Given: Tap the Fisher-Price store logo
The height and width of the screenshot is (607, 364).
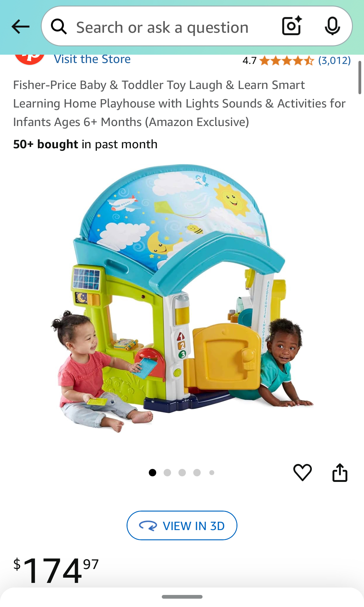Looking at the screenshot, I should pos(30,59).
